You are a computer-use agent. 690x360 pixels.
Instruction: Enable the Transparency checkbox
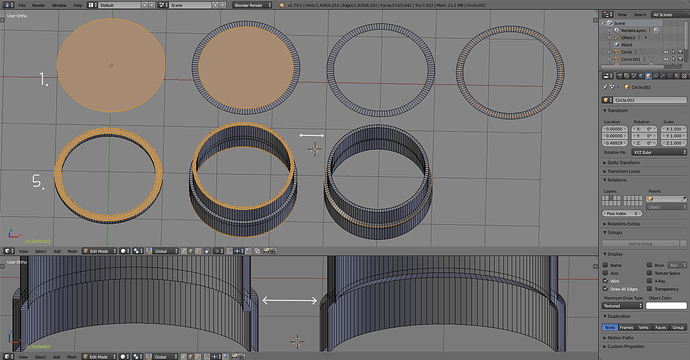tap(649, 289)
